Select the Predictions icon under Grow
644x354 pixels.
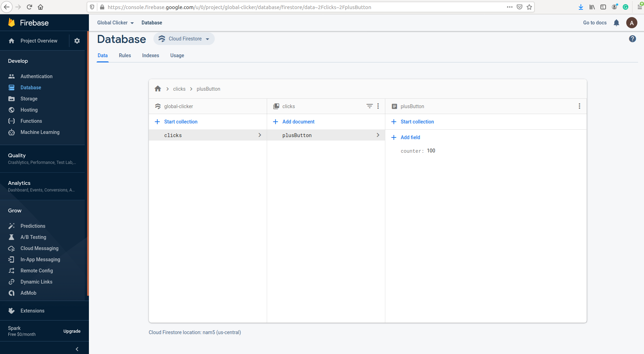12,226
